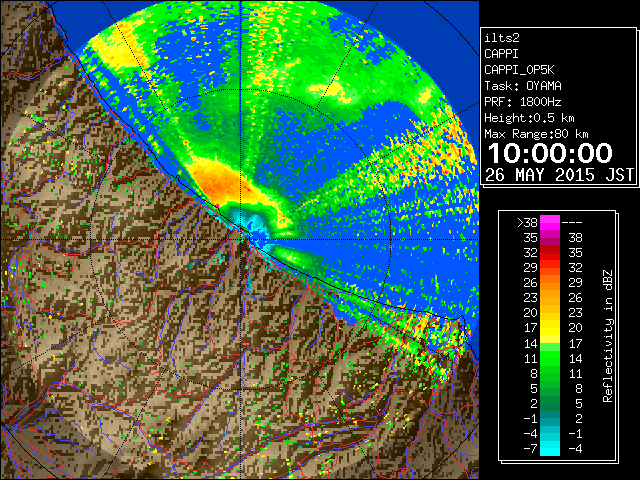Select the 17 to 20 dBZ yellow swatch
This screenshot has height=480, width=640.
coord(550,328)
